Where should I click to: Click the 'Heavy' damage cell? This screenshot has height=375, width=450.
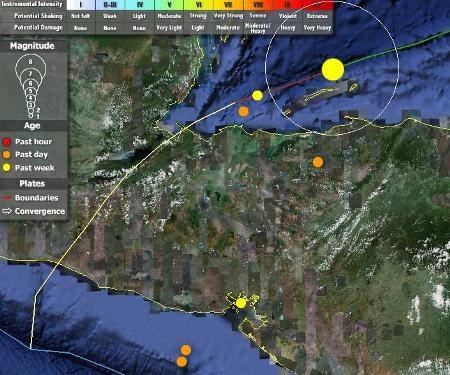(x=288, y=28)
